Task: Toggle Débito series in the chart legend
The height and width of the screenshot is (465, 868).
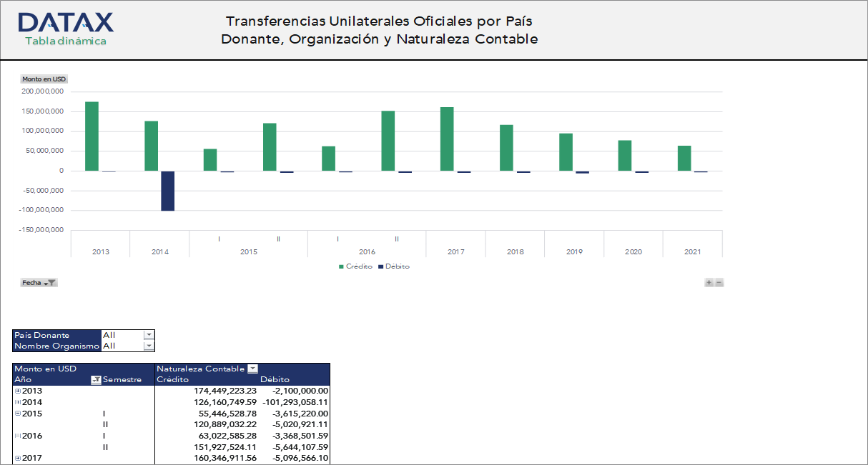Action: click(399, 266)
